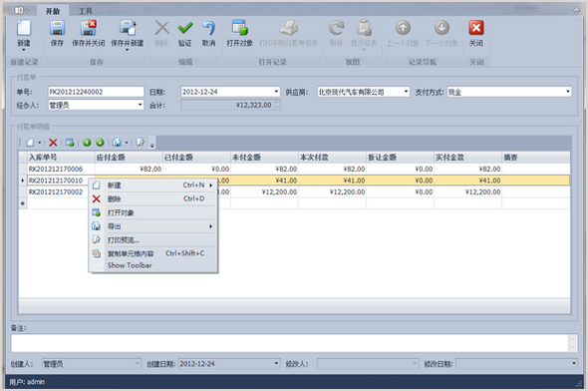
Task: Click the 验证 green checkmark icon
Action: [x=185, y=28]
